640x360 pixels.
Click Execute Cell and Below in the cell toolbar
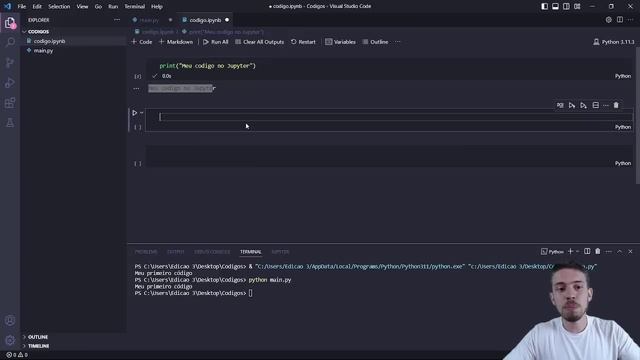pos(584,105)
